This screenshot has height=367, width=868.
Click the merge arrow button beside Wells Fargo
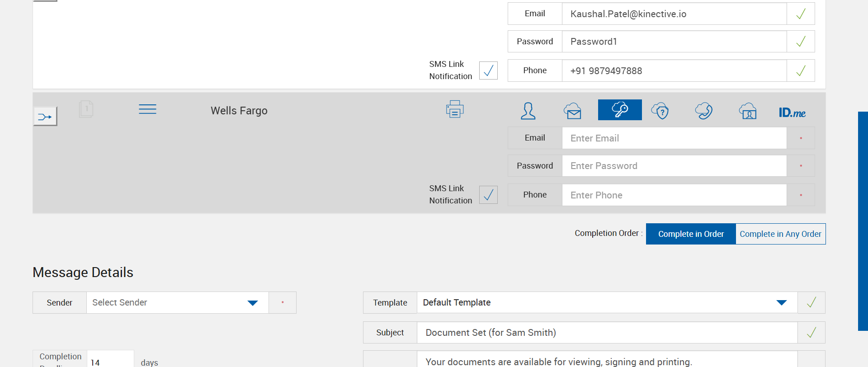45,117
